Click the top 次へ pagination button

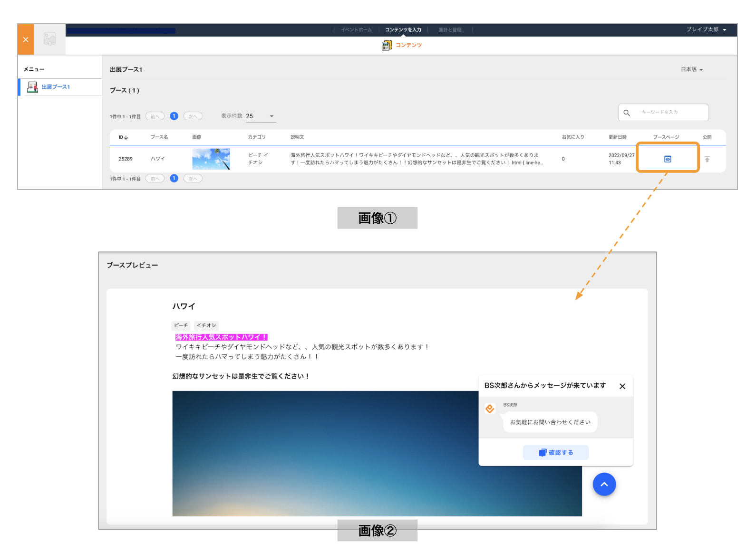(x=193, y=116)
